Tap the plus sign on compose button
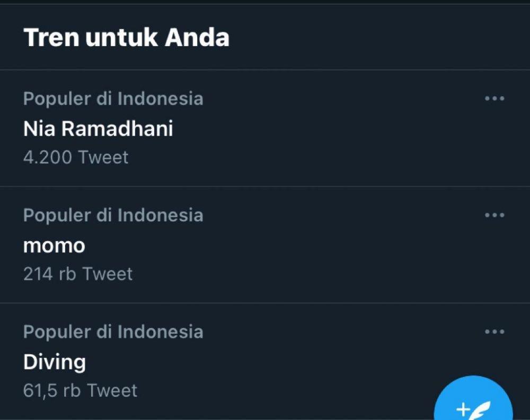The width and height of the screenshot is (530, 420). point(463,409)
